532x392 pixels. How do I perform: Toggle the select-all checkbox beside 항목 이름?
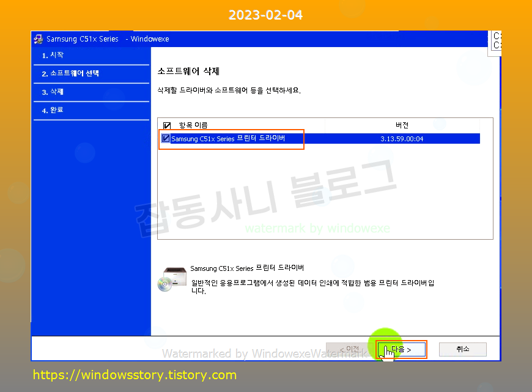point(167,125)
